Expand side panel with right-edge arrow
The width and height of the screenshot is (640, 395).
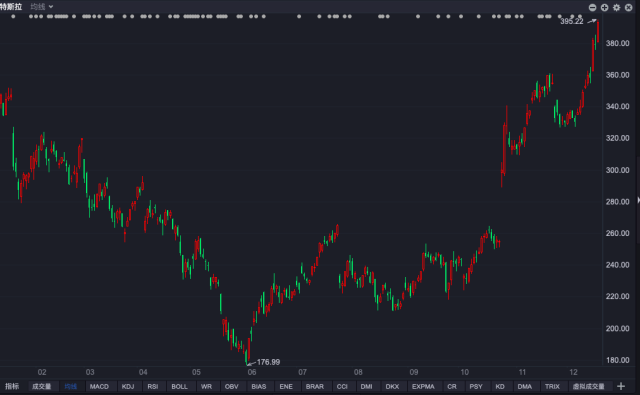(638, 200)
